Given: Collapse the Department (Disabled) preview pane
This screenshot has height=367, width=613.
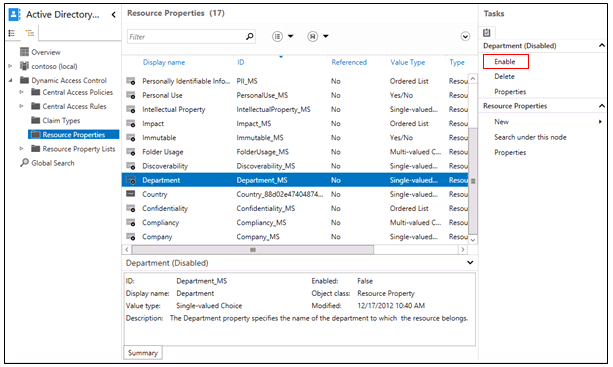Looking at the screenshot, I should pos(470,263).
